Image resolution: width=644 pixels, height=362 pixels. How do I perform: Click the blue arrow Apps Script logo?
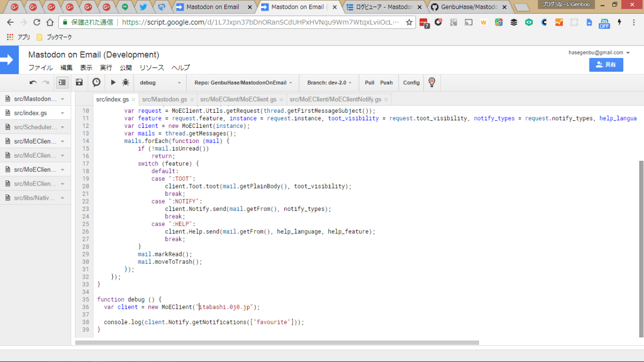[9, 60]
